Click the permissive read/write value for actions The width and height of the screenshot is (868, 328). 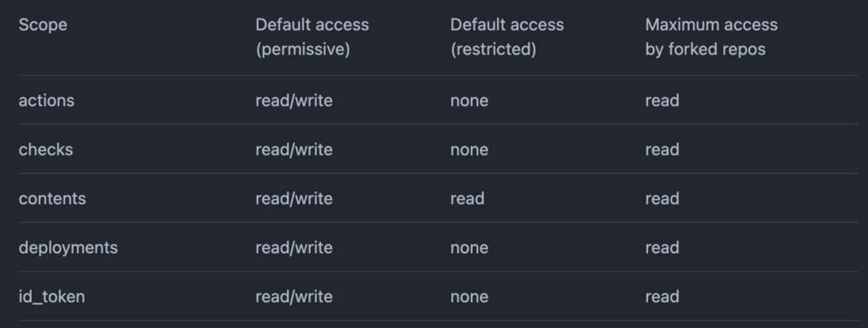[294, 100]
